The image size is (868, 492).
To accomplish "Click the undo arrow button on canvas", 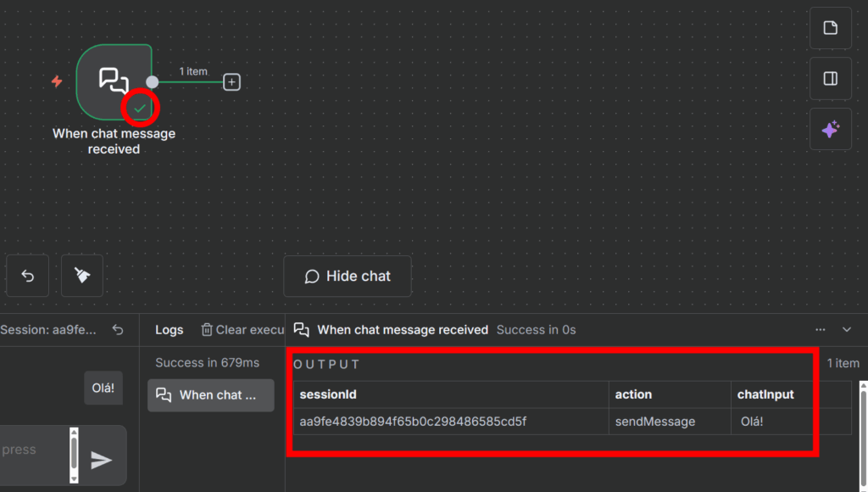I will (x=27, y=276).
